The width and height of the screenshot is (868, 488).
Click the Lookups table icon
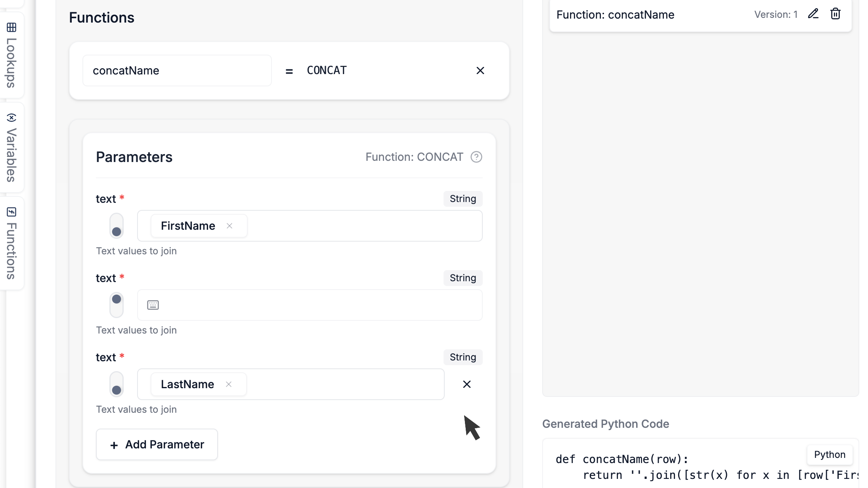(x=11, y=27)
